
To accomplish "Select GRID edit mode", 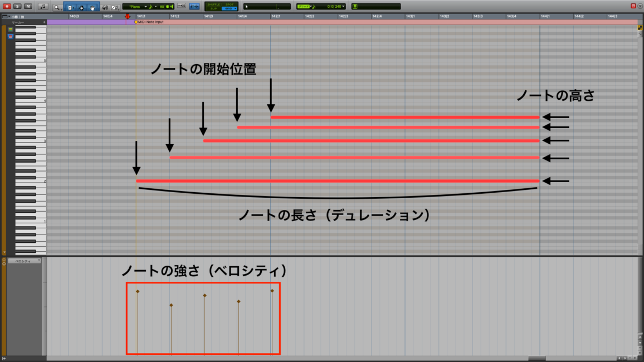I will [229, 9].
